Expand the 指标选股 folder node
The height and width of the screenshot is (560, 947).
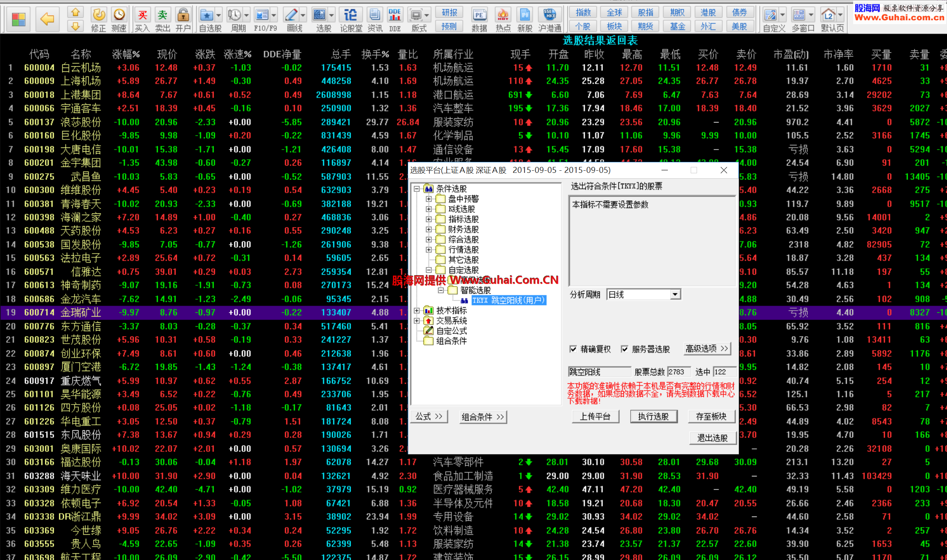tap(428, 219)
